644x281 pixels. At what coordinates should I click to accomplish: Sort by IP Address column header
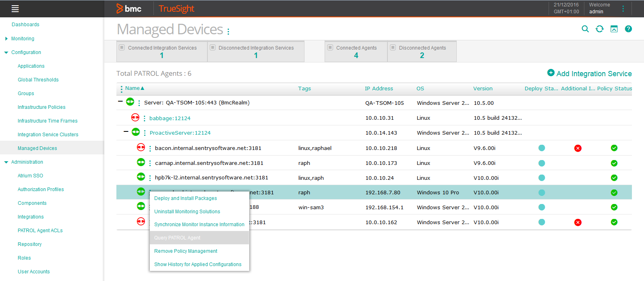click(379, 89)
